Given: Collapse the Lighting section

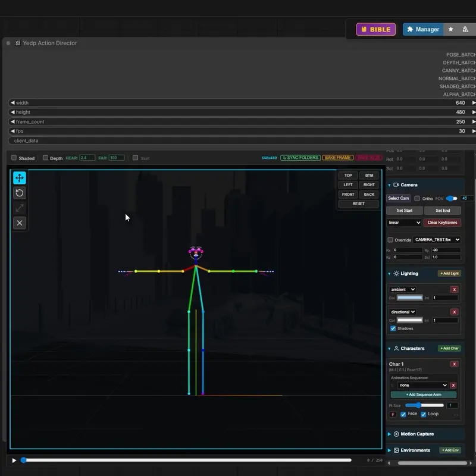Looking at the screenshot, I should 389,274.
